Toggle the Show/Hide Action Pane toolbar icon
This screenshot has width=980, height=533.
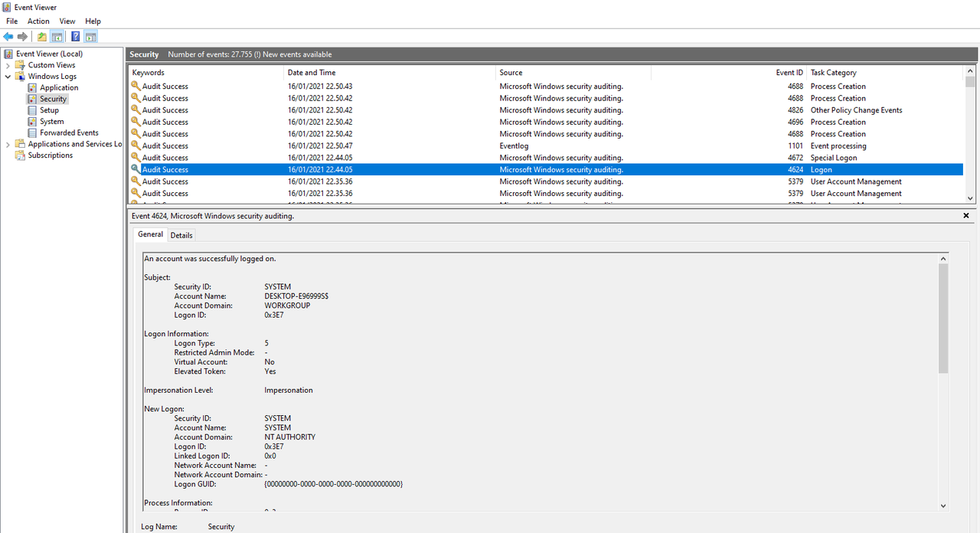(x=90, y=37)
